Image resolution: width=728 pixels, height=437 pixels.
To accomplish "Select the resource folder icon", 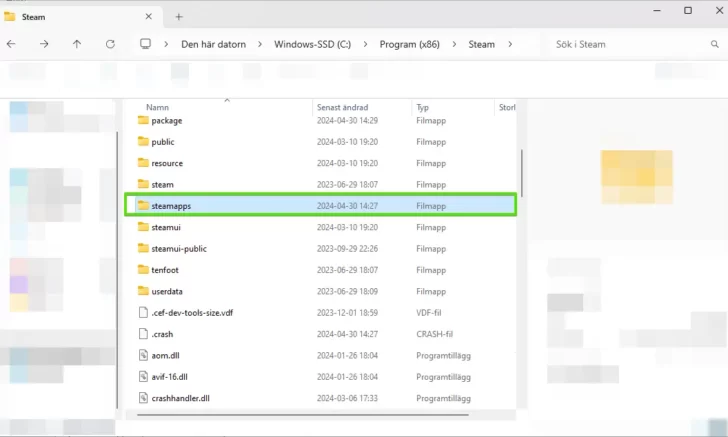I will (x=143, y=163).
